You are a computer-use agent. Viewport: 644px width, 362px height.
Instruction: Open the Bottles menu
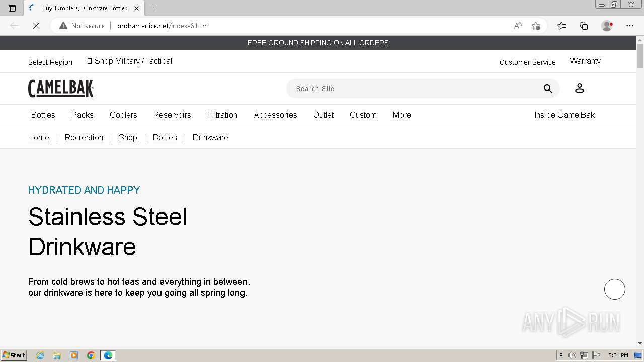click(x=43, y=115)
